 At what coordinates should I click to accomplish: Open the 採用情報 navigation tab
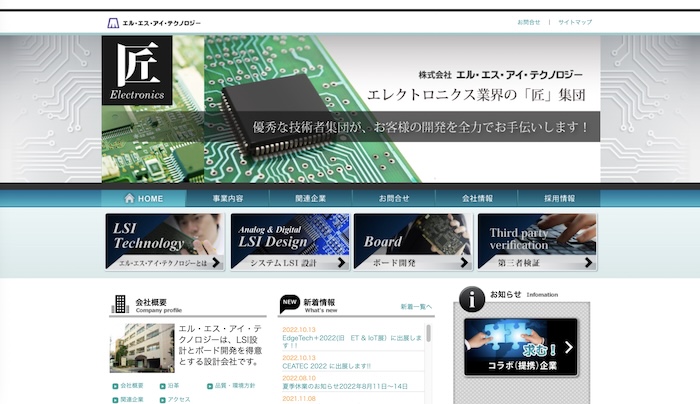tap(559, 198)
